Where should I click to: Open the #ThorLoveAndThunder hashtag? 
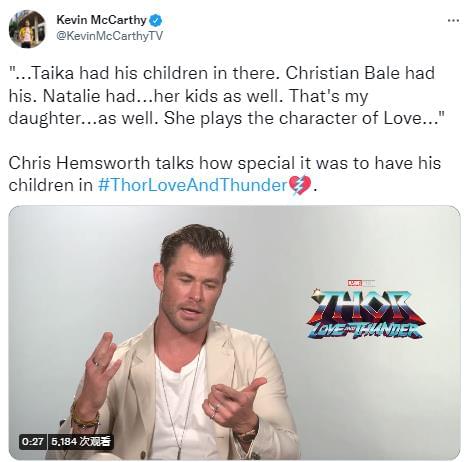192,185
